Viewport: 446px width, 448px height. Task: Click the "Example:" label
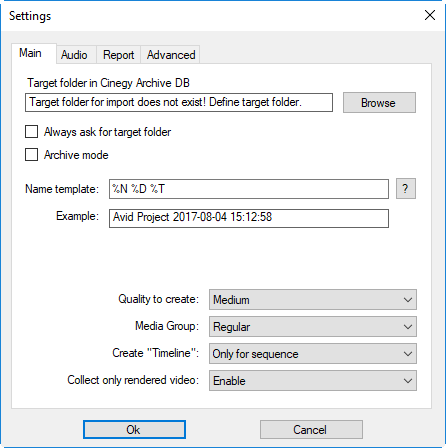point(77,216)
